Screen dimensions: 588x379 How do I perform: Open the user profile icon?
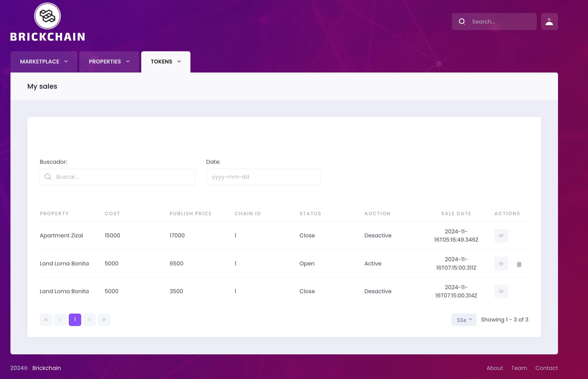coord(549,22)
